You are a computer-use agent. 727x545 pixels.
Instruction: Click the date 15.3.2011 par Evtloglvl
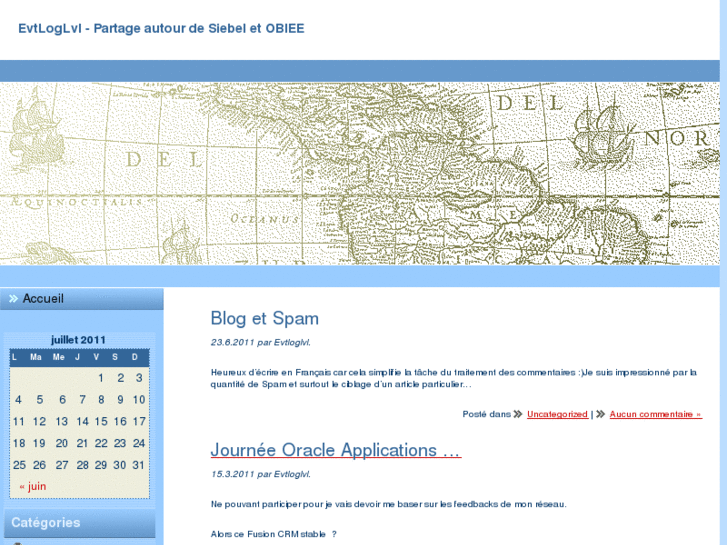pos(261,474)
